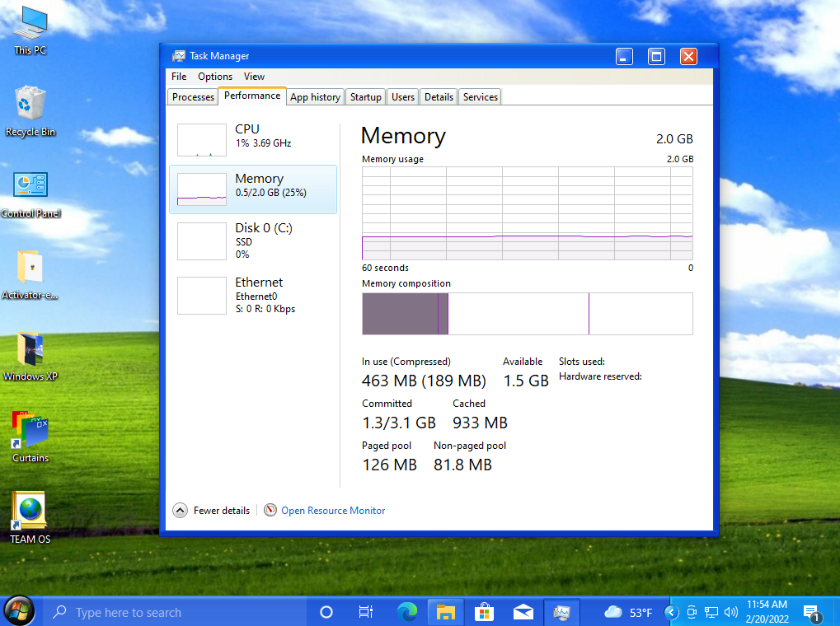This screenshot has width=840, height=626.
Task: Click the Meet Now tray icon
Action: coord(692,612)
